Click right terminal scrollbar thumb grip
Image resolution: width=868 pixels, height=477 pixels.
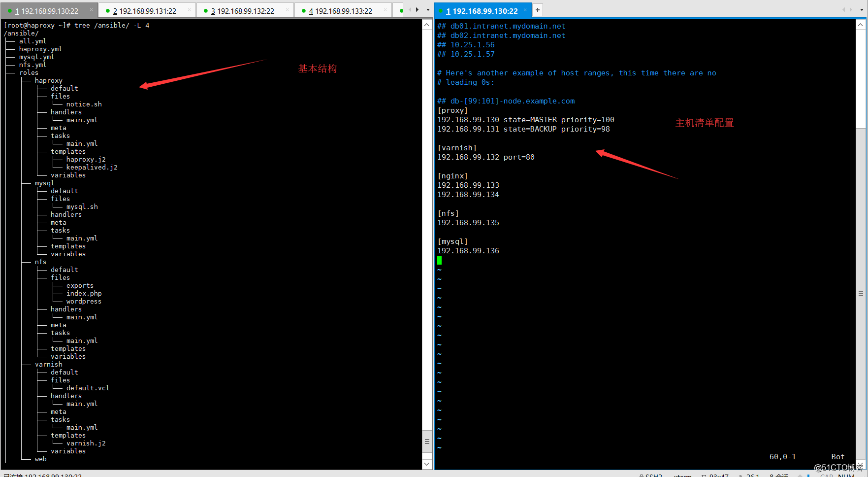[861, 294]
